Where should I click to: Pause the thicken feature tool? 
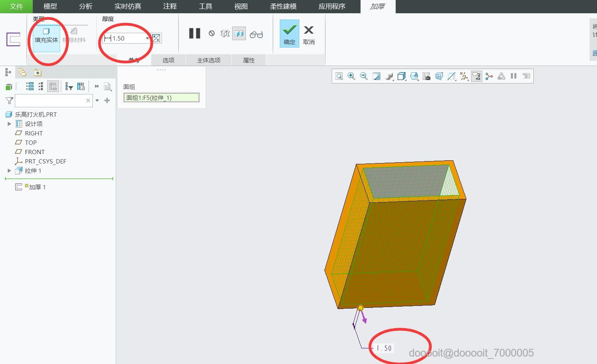(195, 34)
